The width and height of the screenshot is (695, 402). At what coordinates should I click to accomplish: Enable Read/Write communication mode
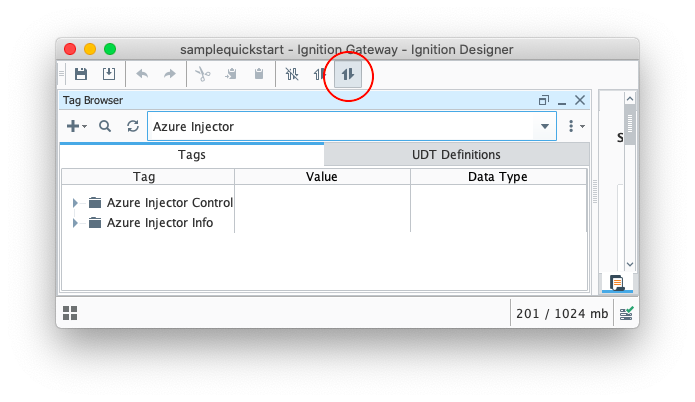348,74
